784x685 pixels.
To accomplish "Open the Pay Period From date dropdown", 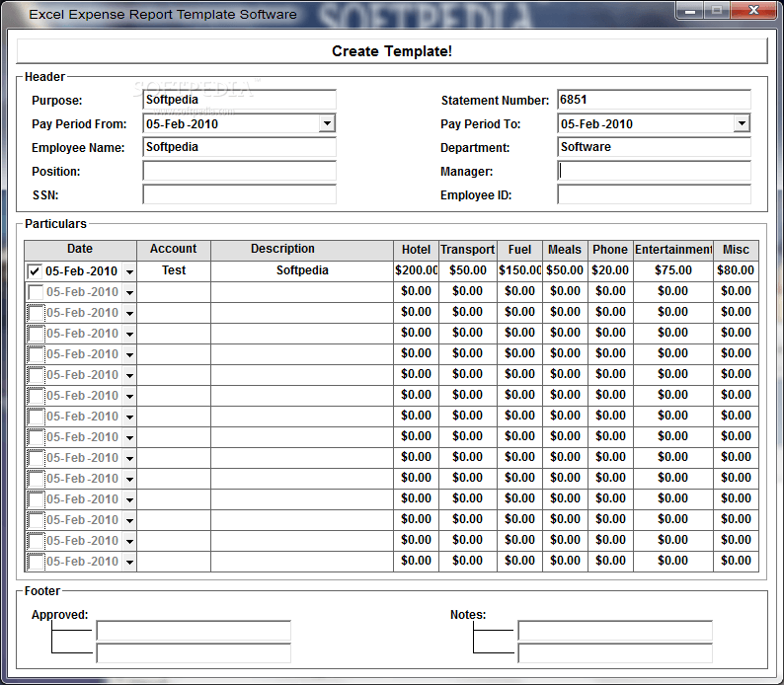I will click(327, 123).
